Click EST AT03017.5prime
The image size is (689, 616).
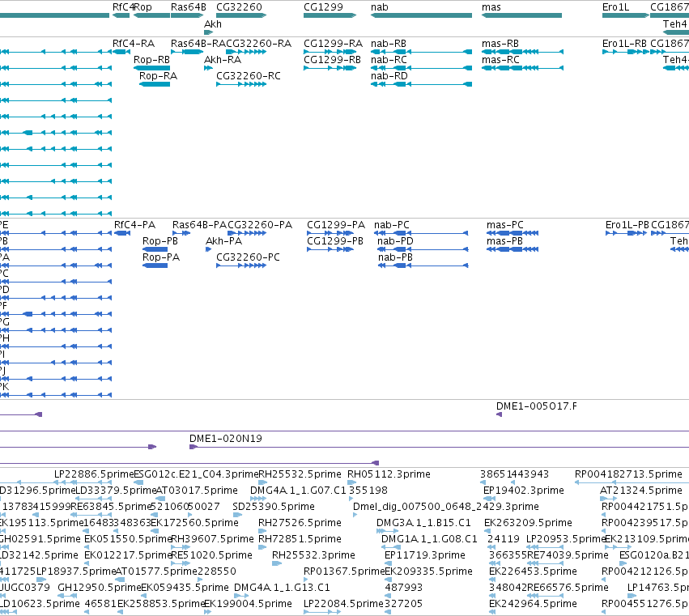(x=197, y=490)
